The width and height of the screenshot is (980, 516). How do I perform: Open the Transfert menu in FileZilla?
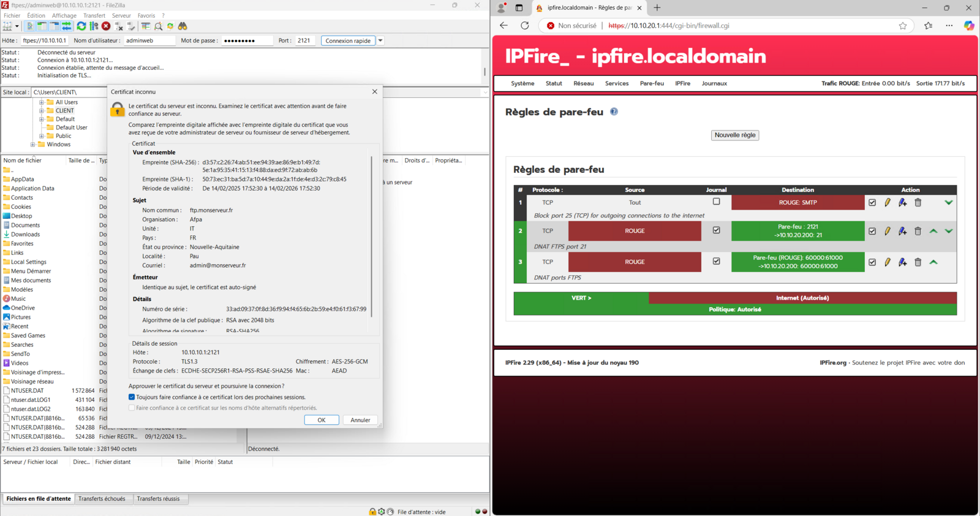click(94, 15)
